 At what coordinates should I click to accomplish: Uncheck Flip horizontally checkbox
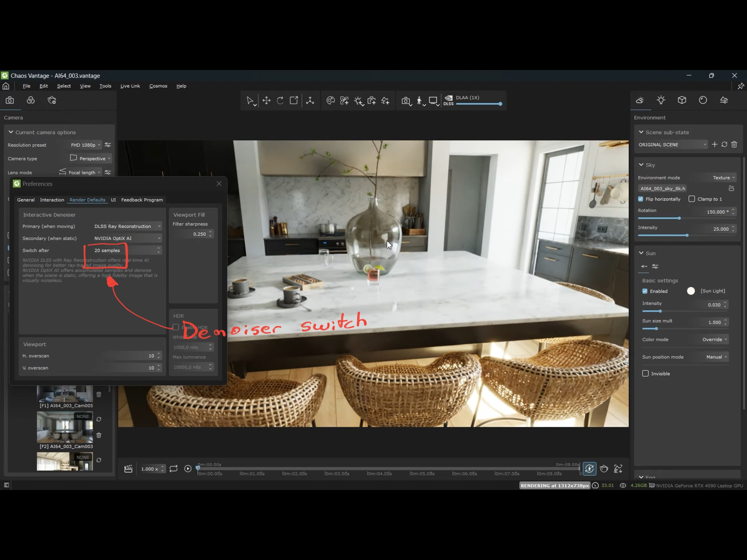click(641, 199)
